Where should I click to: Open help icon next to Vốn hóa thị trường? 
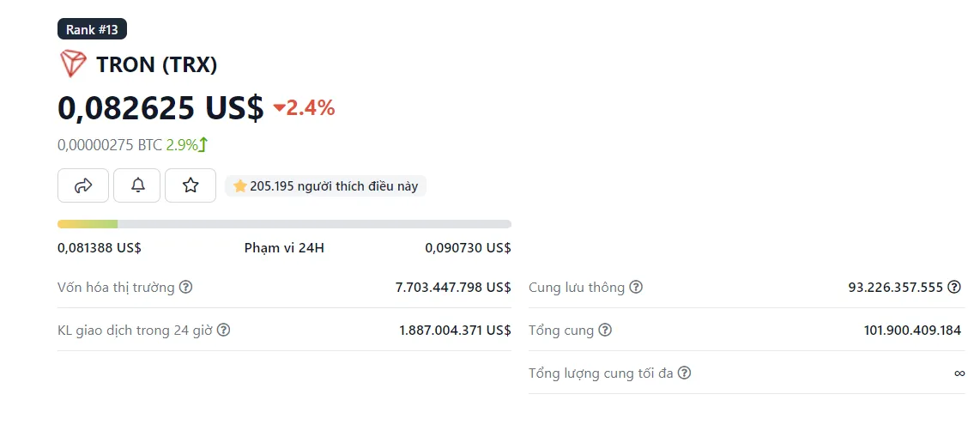pos(185,288)
